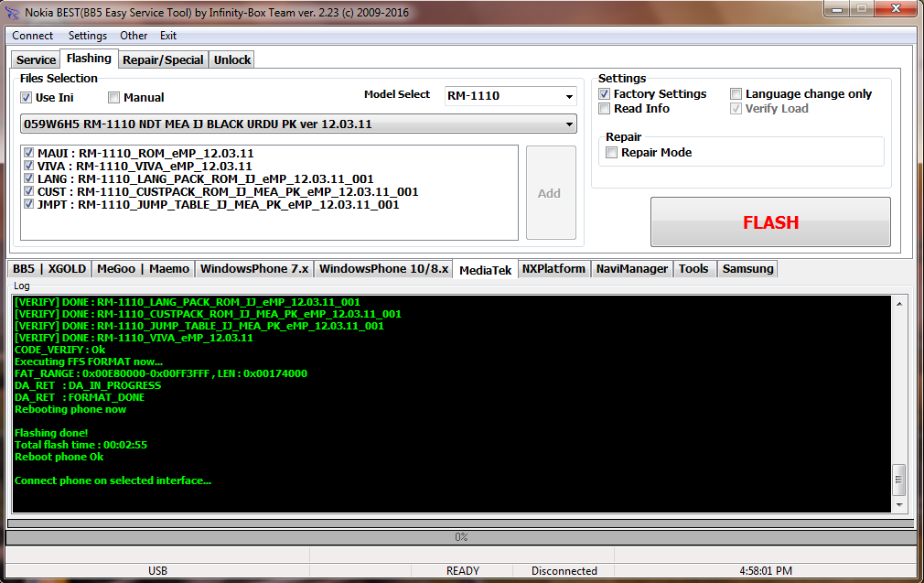924x583 pixels.
Task: Open the Unlock tab
Action: [x=232, y=59]
